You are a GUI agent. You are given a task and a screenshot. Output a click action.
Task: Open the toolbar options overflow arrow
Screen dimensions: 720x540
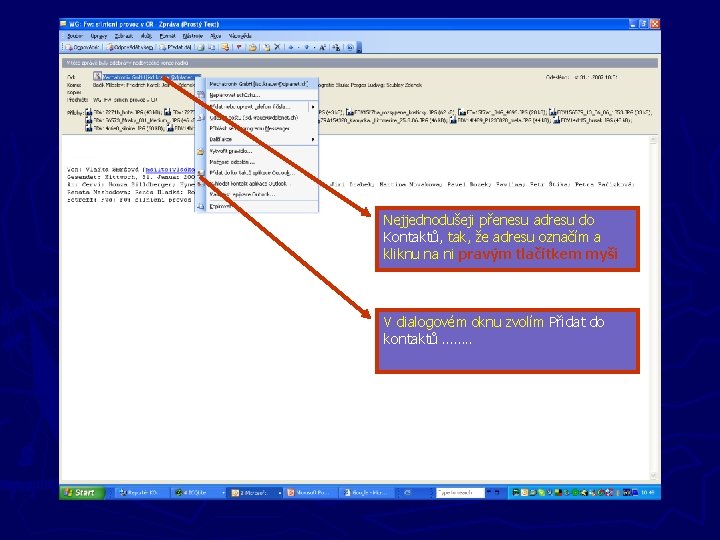pyautogui.click(x=359, y=47)
